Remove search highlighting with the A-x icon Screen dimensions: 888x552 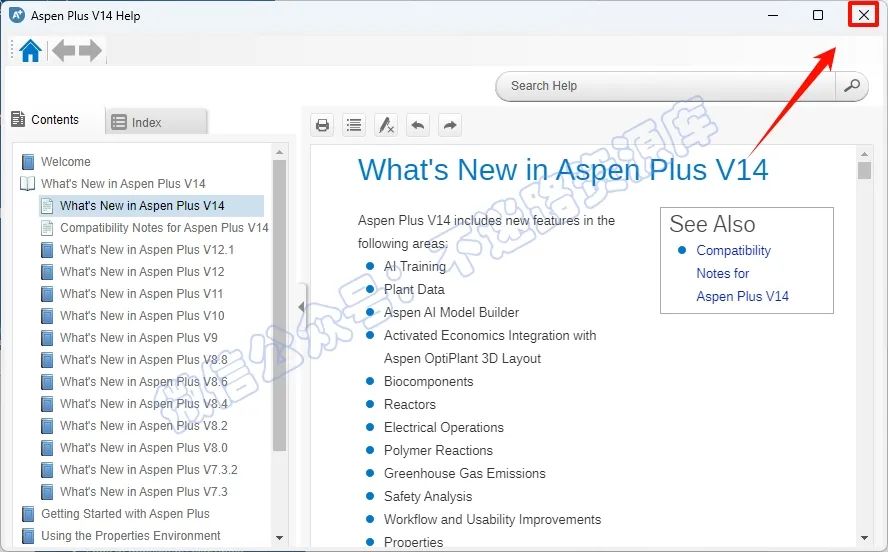click(386, 125)
